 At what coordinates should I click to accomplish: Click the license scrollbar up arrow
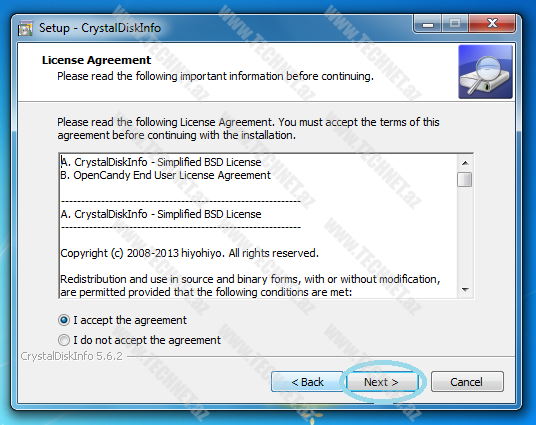tap(465, 163)
